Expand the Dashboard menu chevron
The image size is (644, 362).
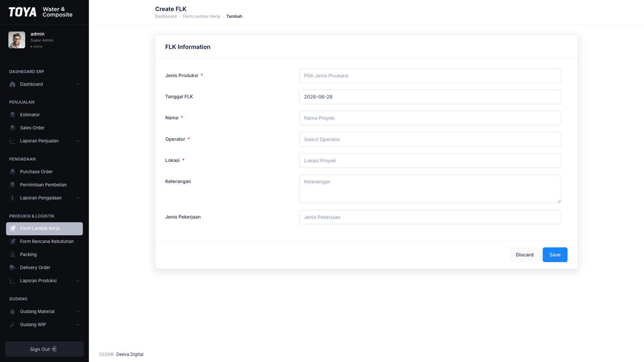click(x=78, y=84)
